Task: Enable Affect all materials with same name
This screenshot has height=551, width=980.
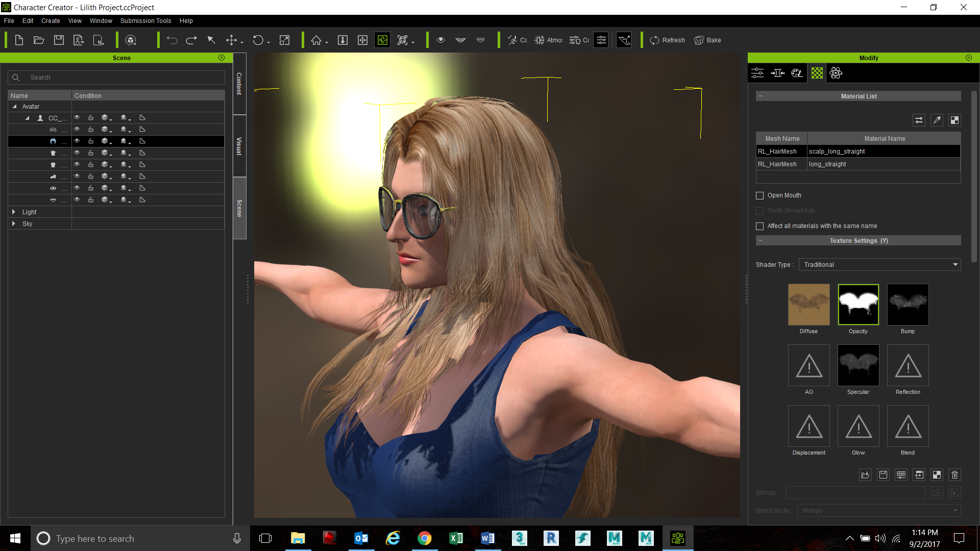Action: [x=760, y=226]
